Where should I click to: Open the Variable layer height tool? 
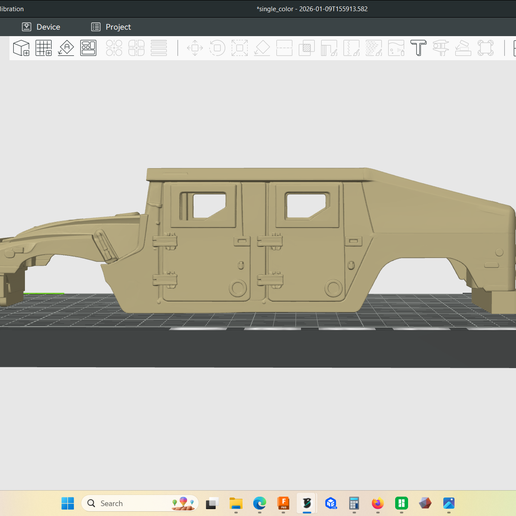pos(159,48)
